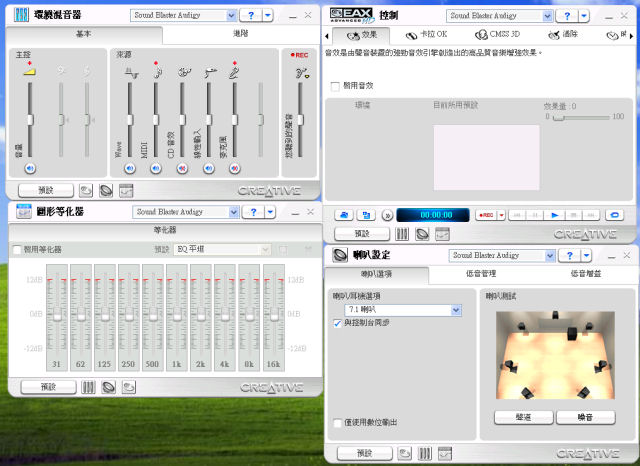Click the open audio file icon in EAX Control

[x=344, y=215]
